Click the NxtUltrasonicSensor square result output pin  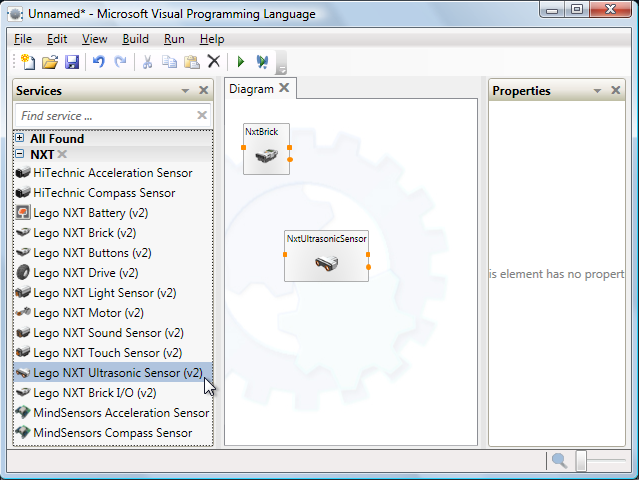368,254
